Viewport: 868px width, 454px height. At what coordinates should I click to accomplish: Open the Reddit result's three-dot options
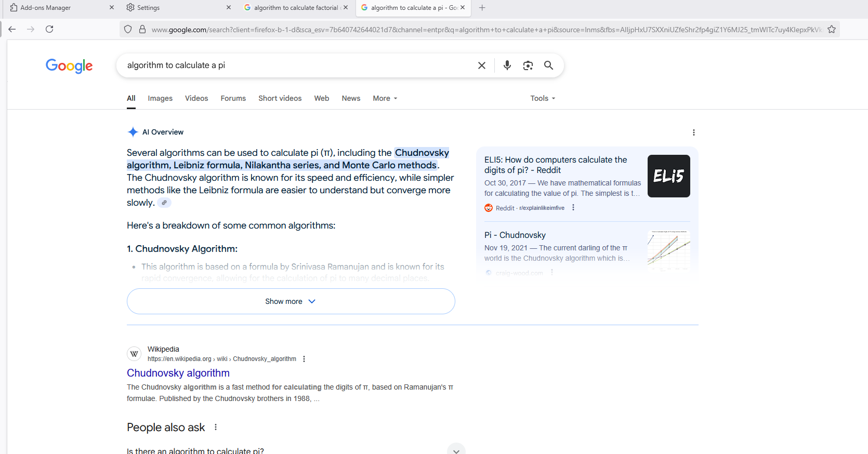(x=573, y=208)
